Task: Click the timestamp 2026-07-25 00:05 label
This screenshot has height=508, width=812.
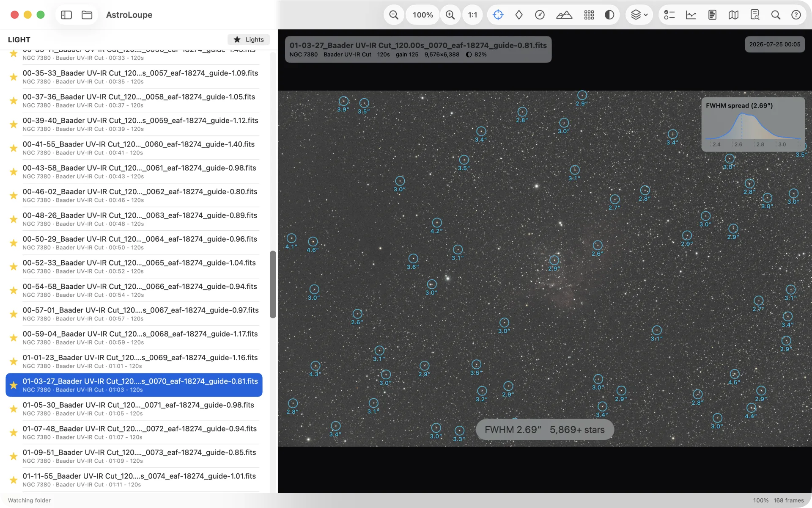Action: pyautogui.click(x=775, y=44)
